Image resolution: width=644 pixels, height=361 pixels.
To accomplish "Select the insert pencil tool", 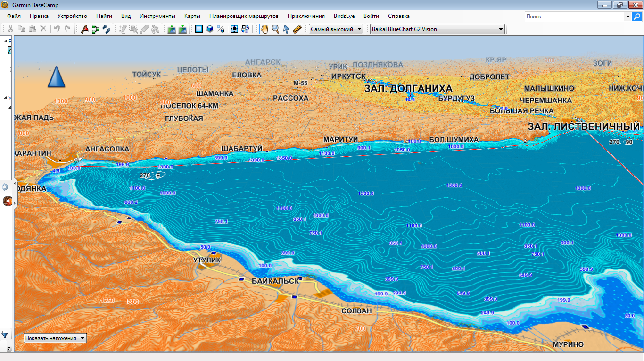I will (123, 29).
